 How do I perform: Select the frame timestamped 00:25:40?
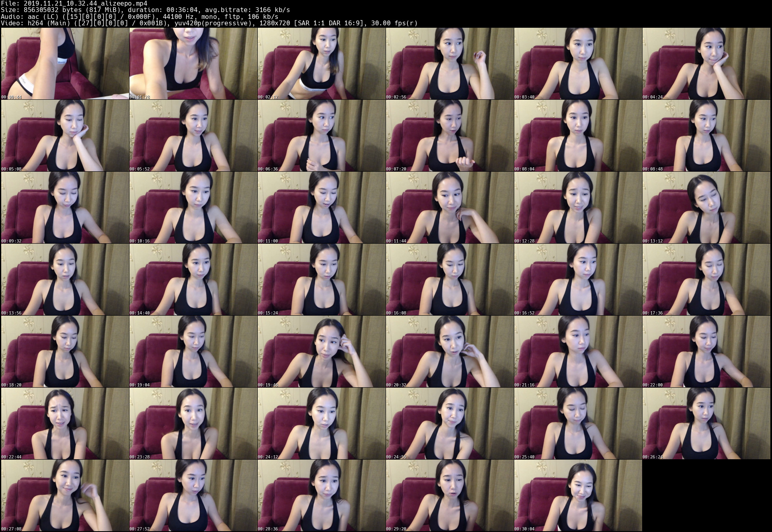click(x=578, y=423)
